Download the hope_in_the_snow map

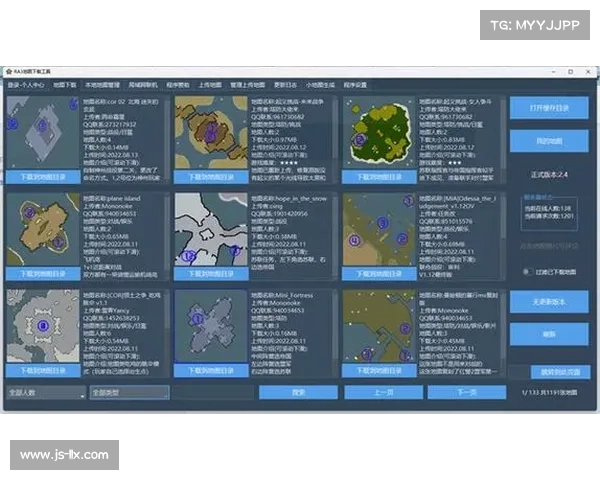211,274
